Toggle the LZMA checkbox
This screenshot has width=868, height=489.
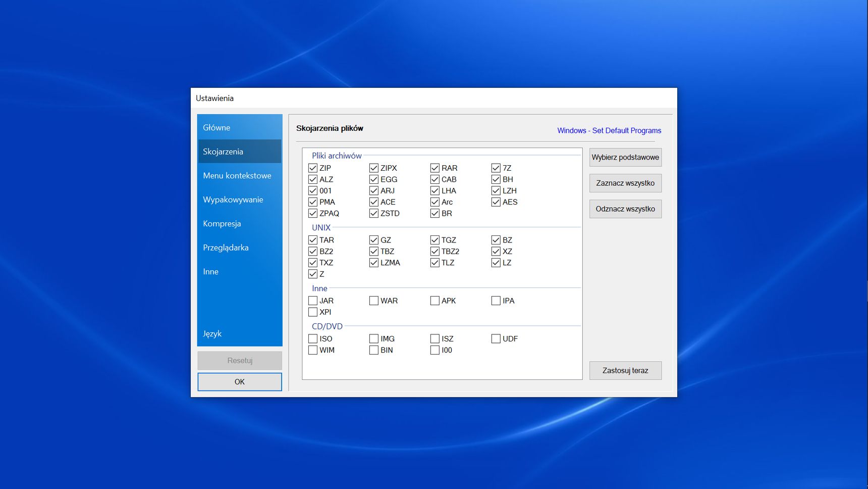pos(374,263)
